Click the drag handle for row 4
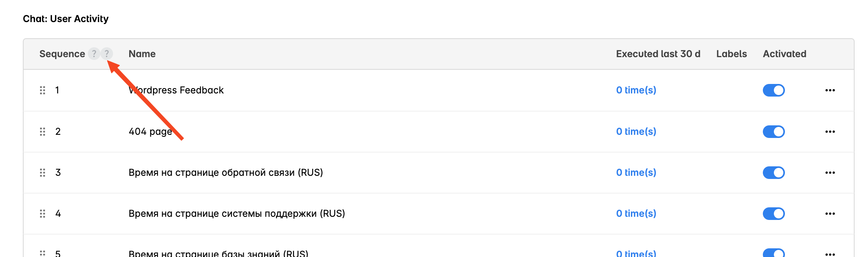868x257 pixels. pos(43,214)
